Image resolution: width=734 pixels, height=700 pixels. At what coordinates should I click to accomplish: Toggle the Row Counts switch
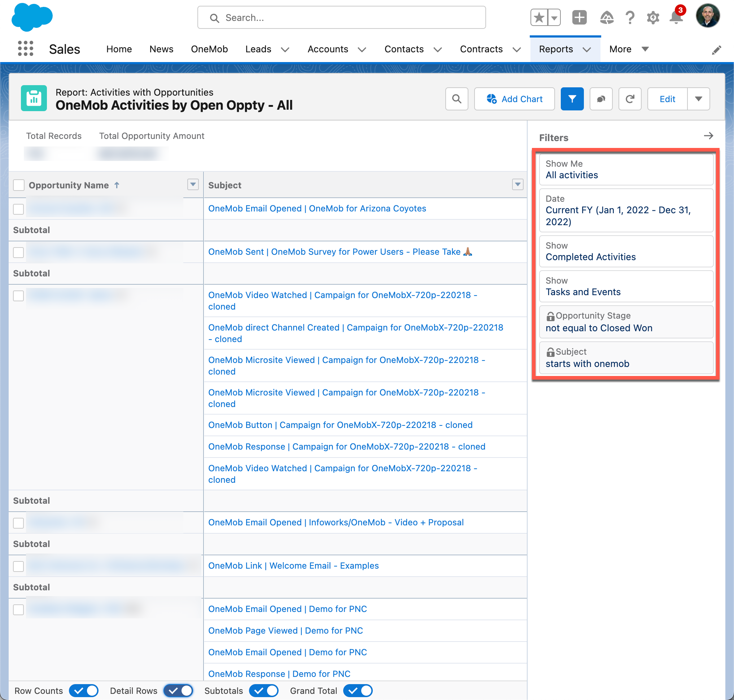[84, 691]
